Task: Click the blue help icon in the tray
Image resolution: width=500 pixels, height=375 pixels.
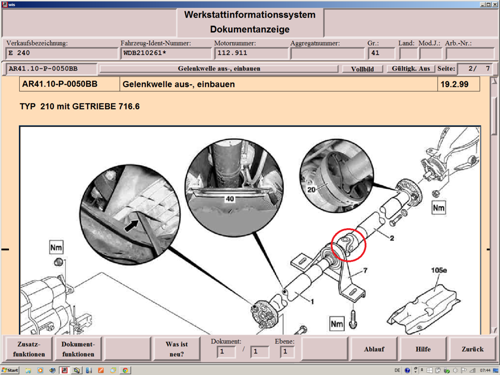Action: click(x=407, y=370)
